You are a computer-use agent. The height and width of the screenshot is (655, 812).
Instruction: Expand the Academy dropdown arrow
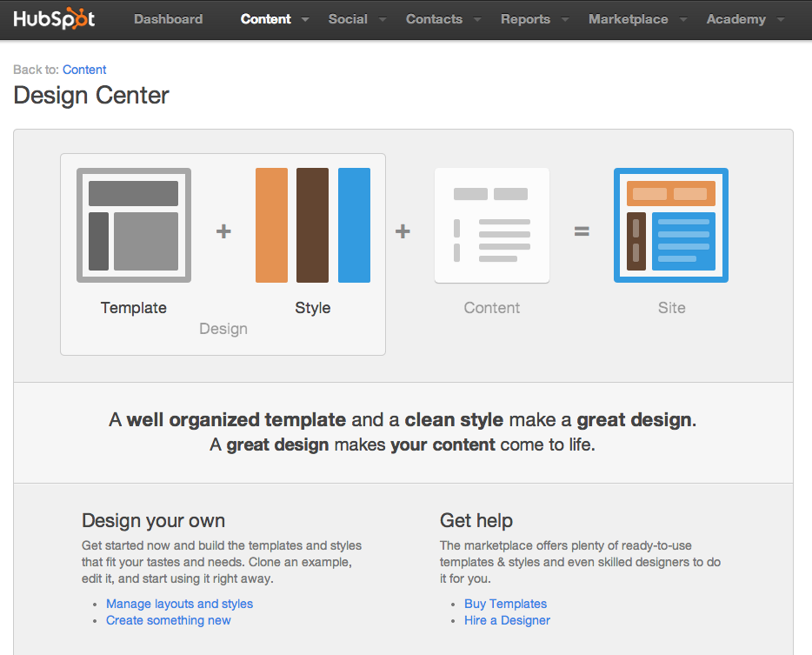pyautogui.click(x=780, y=20)
